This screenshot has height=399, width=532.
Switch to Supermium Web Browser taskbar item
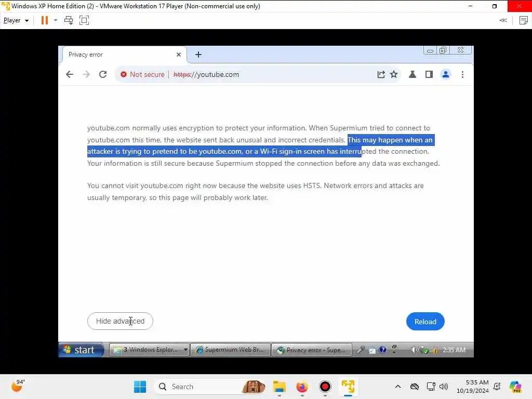point(230,350)
